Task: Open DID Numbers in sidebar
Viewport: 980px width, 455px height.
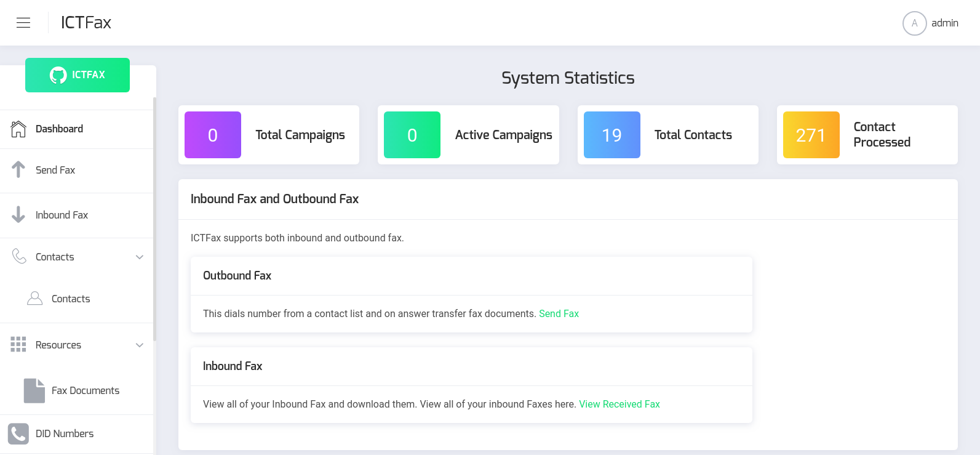Action: (x=76, y=433)
